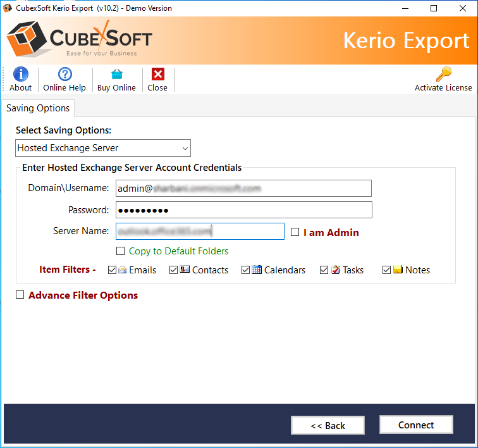This screenshot has height=448, width=478.
Task: Select the Saving Options tab
Action: tap(38, 108)
